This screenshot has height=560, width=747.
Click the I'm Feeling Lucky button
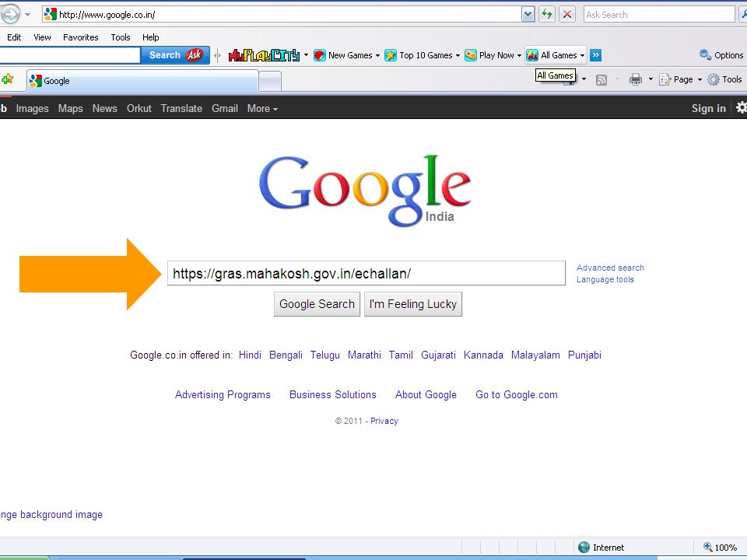pos(413,304)
